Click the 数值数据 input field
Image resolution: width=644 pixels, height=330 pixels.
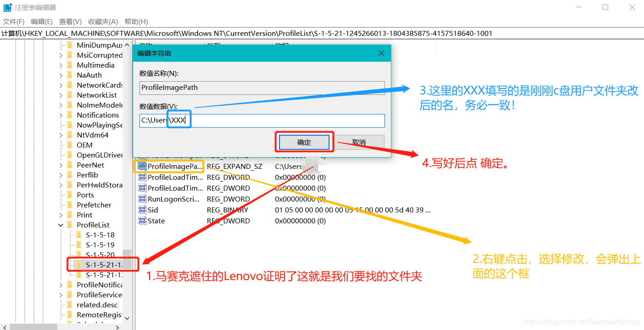point(262,121)
